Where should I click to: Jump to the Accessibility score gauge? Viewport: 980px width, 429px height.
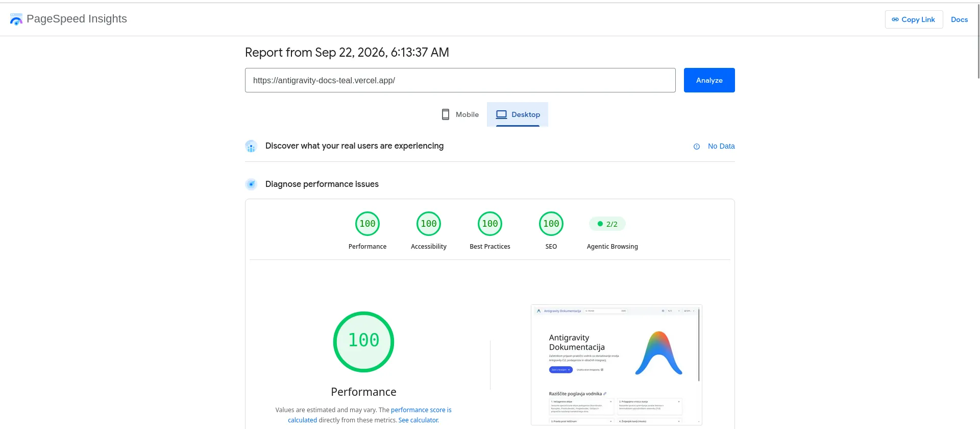(429, 224)
